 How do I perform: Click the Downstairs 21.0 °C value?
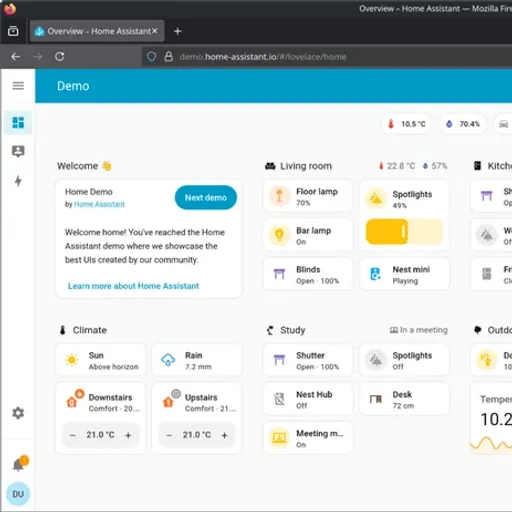(x=100, y=435)
